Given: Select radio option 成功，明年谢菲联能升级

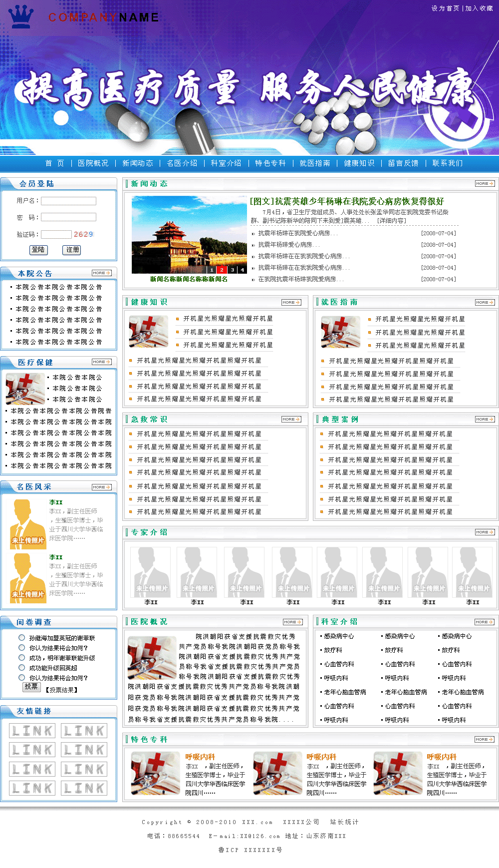Looking at the screenshot, I should click(21, 657).
